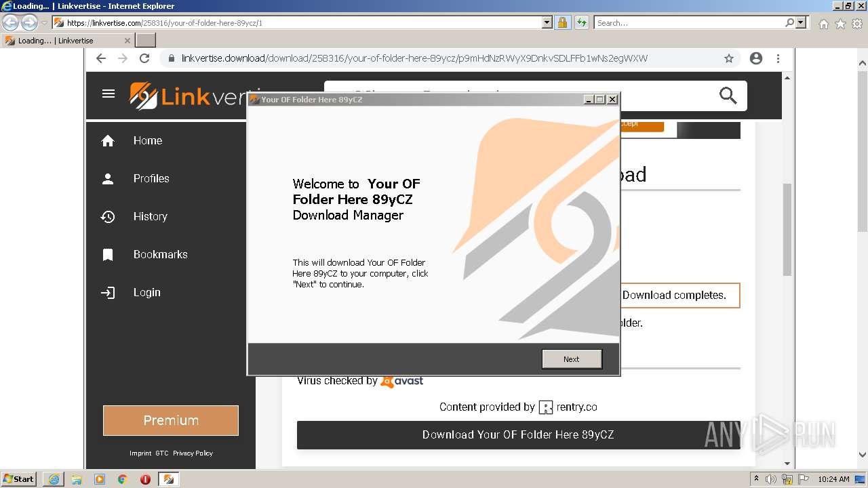
Task: Click the IE Home icon
Action: pyautogui.click(x=823, y=24)
